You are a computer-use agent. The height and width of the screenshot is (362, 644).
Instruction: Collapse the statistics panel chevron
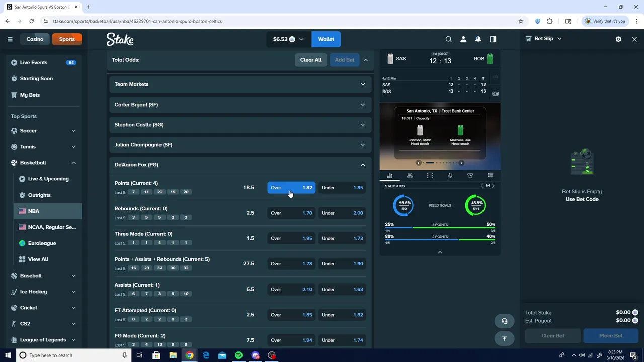coord(440,252)
